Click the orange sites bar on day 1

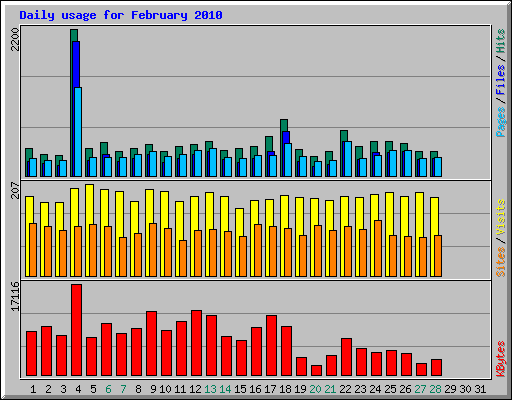[x=33, y=250]
